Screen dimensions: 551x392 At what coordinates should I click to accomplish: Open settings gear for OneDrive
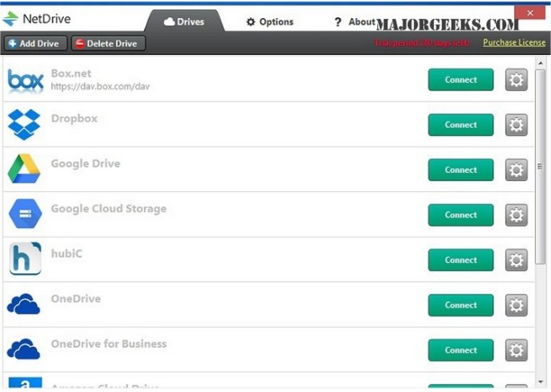tap(516, 305)
